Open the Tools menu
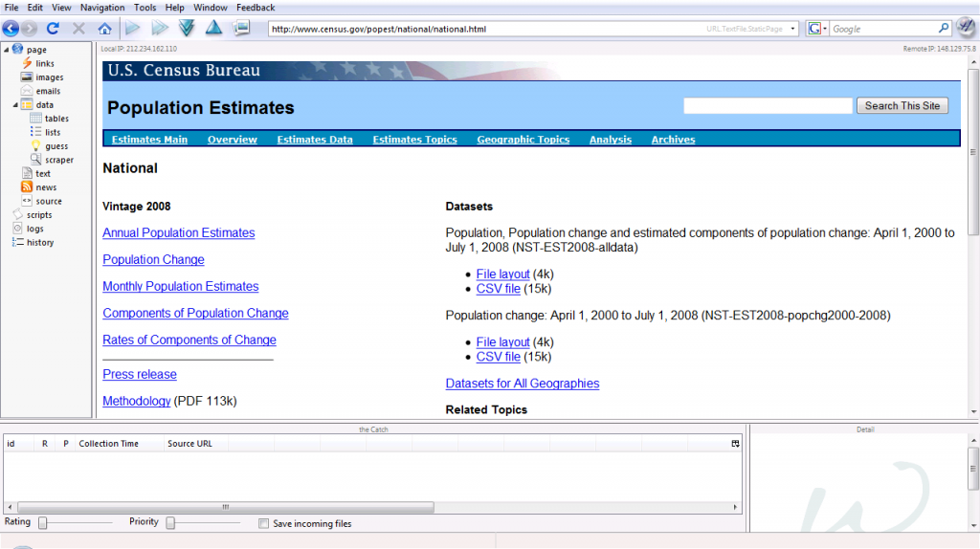The height and width of the screenshot is (549, 980). coord(145,8)
